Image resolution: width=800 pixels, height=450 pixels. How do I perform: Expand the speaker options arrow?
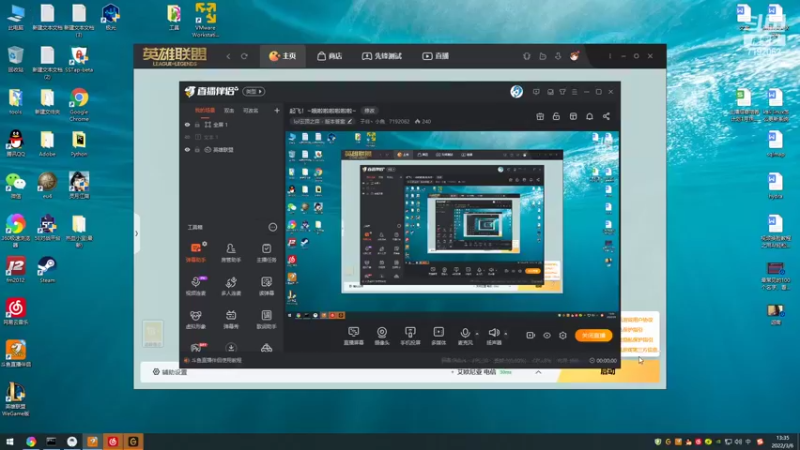pyautogui.click(x=506, y=334)
